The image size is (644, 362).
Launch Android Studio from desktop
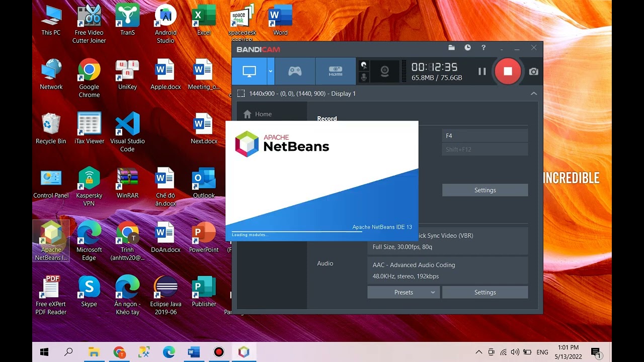tap(166, 24)
